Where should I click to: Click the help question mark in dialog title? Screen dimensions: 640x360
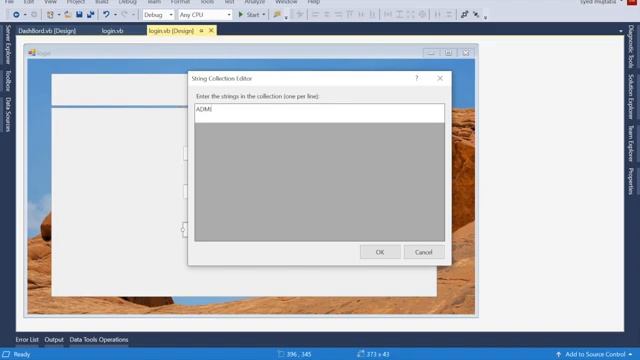[417, 78]
